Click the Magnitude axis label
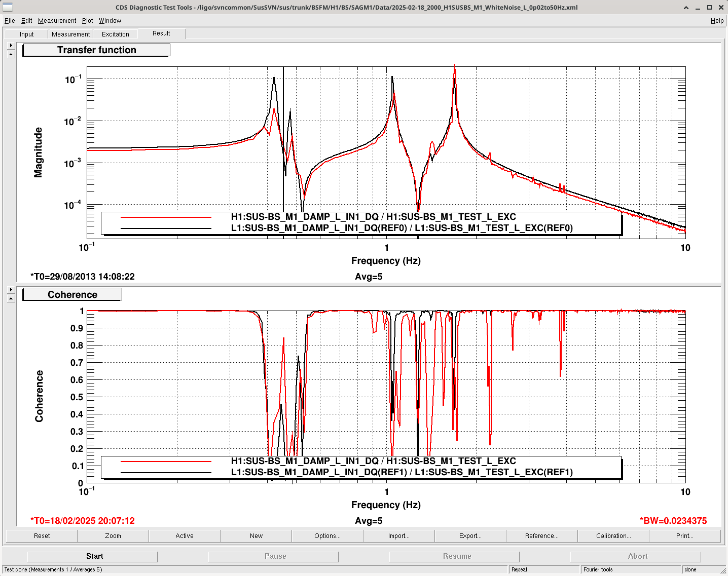The height and width of the screenshot is (576, 728). [38, 152]
